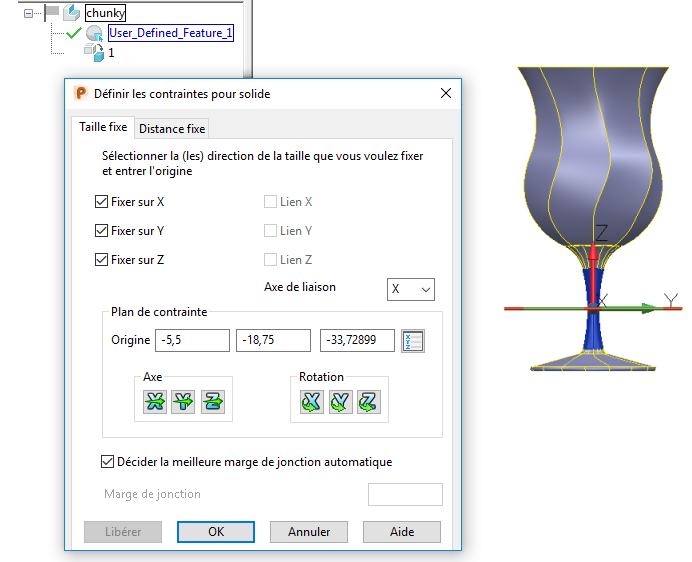Click the Z axis alignment icon
The image size is (692, 562).
pyautogui.click(x=213, y=402)
